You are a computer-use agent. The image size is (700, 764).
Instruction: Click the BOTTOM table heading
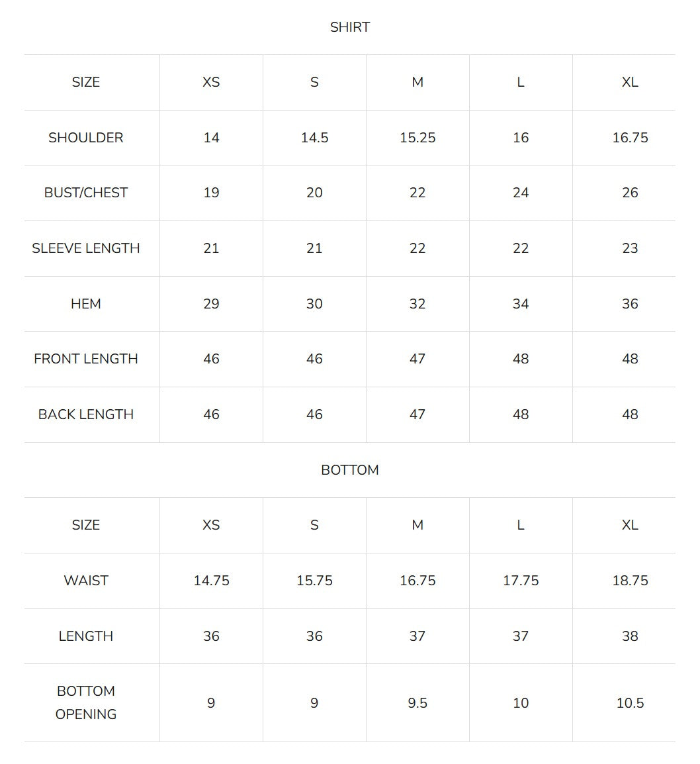pos(349,470)
